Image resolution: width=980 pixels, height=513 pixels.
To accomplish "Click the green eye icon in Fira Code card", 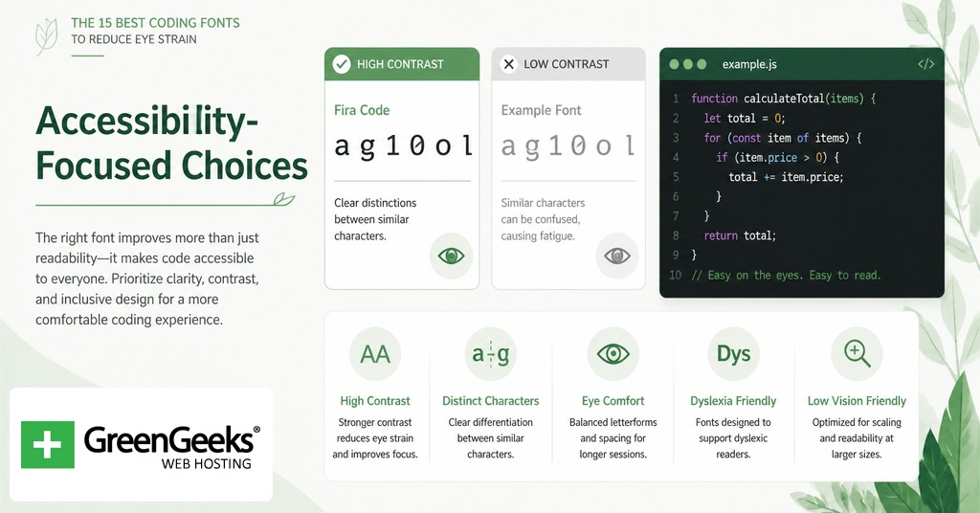I will tap(452, 256).
